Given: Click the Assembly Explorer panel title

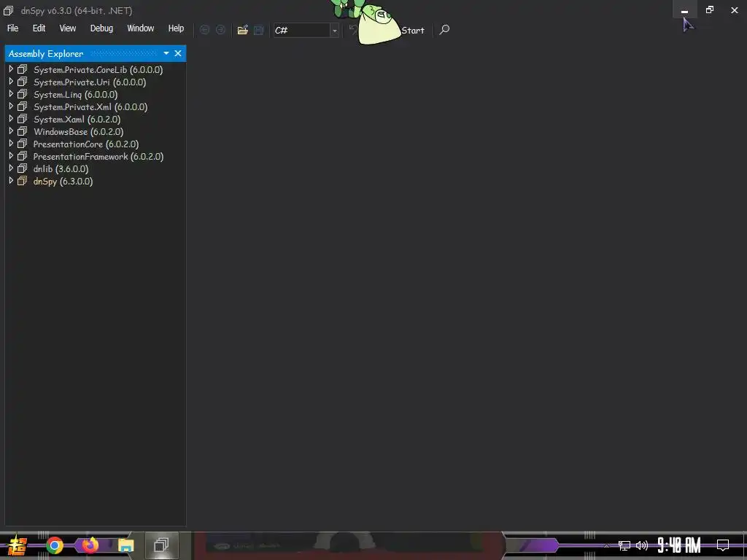Looking at the screenshot, I should 46,54.
